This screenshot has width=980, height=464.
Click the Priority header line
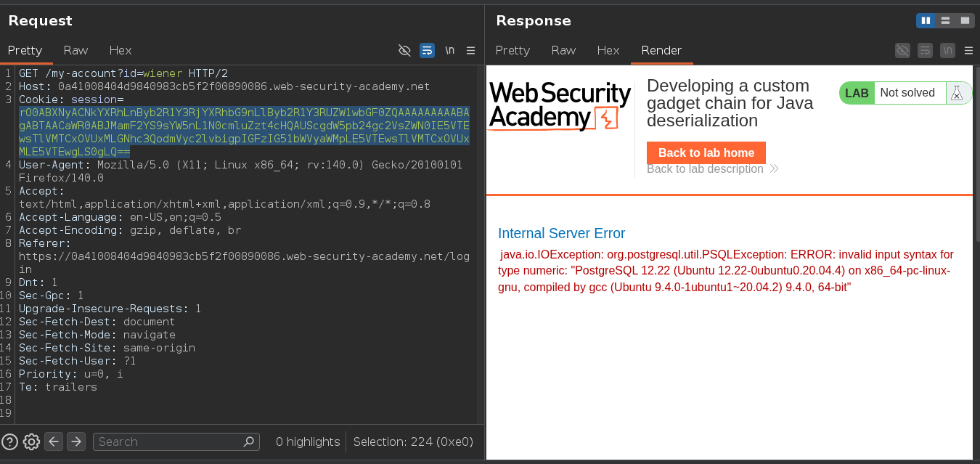(71, 374)
